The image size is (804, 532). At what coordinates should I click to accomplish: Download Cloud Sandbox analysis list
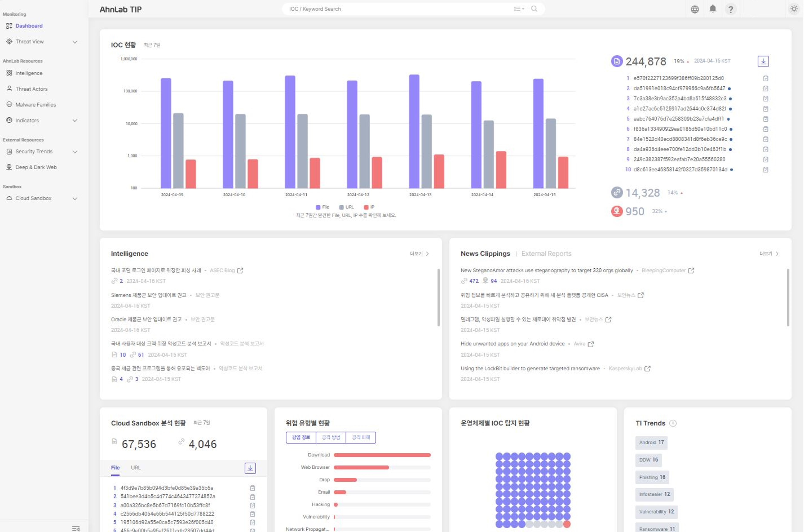click(x=250, y=468)
